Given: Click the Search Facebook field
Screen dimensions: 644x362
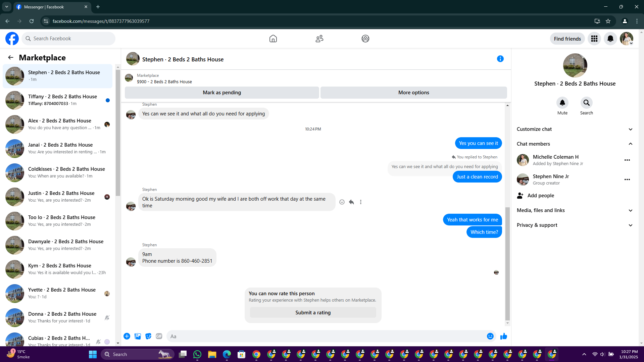Looking at the screenshot, I should [68, 39].
